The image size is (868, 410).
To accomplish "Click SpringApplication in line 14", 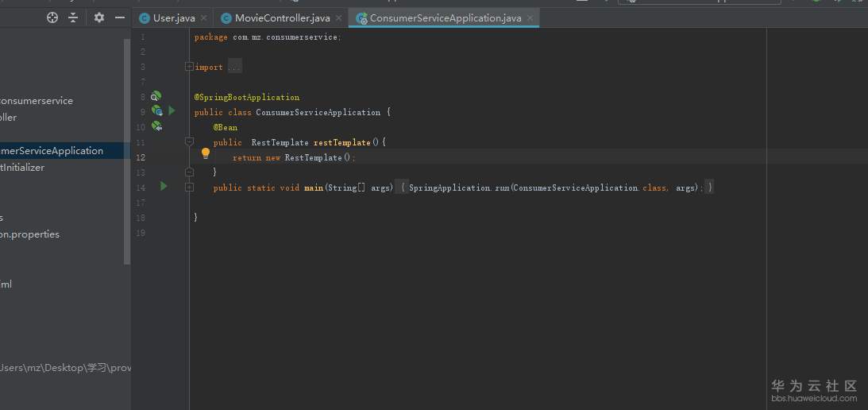I will pyautogui.click(x=449, y=188).
